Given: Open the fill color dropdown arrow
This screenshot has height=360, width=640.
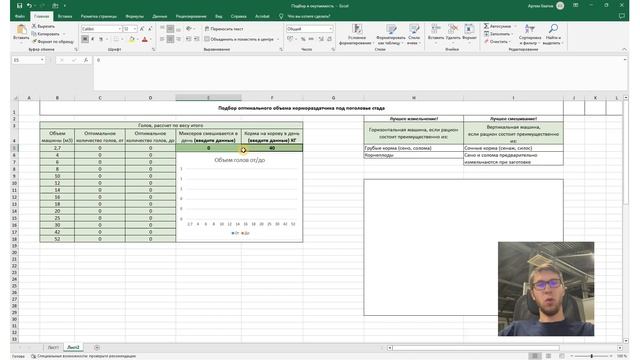Looking at the screenshot, I should pyautogui.click(x=137, y=40).
